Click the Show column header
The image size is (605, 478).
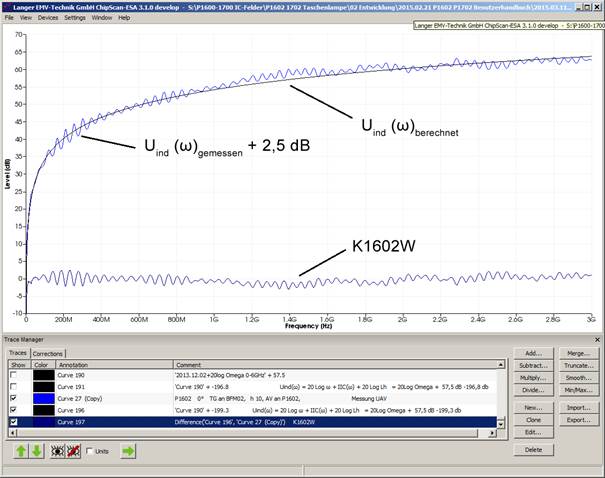(18, 365)
